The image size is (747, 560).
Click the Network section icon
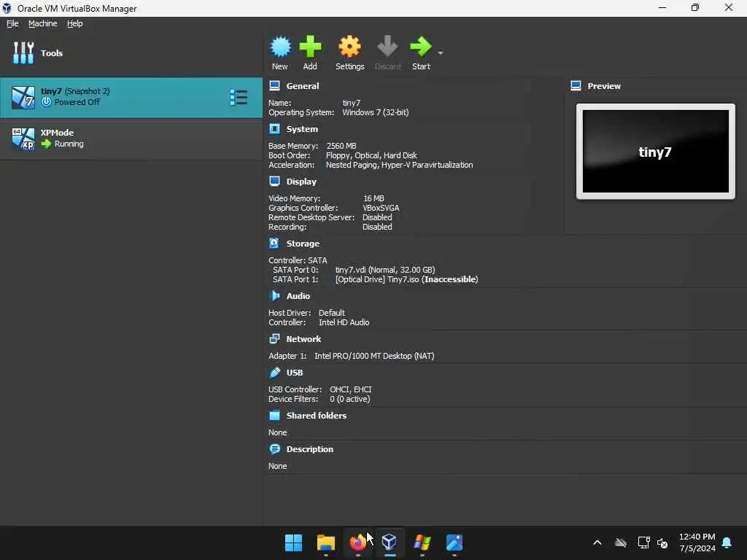click(274, 338)
